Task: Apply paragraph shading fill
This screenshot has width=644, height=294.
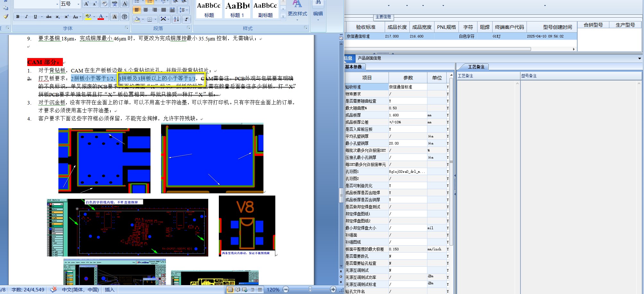Action: pos(137,19)
